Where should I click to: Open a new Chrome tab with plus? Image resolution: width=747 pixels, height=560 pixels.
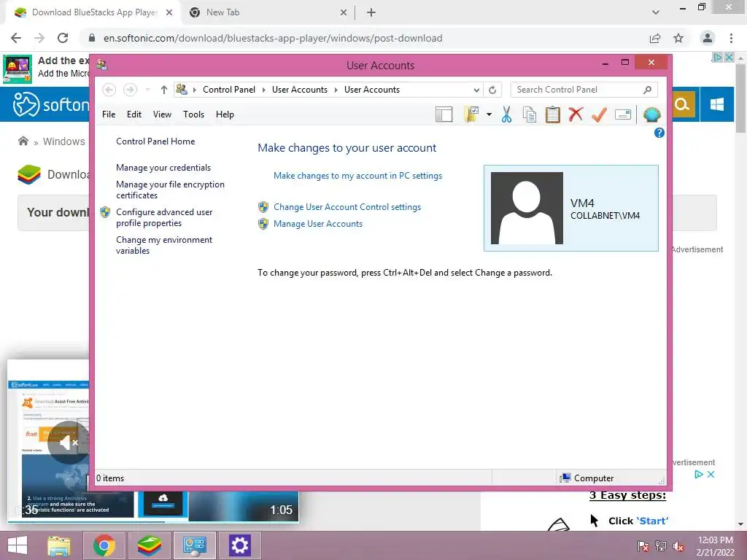371,13
